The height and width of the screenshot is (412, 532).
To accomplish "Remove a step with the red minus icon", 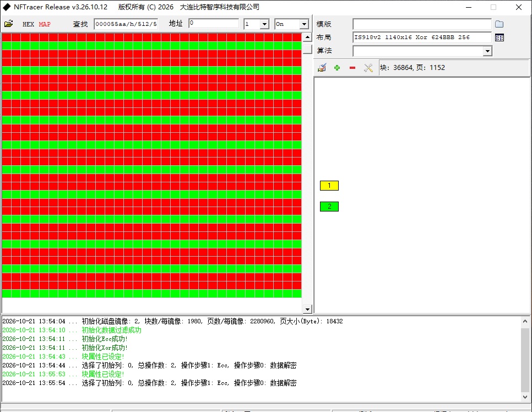I will point(352,68).
